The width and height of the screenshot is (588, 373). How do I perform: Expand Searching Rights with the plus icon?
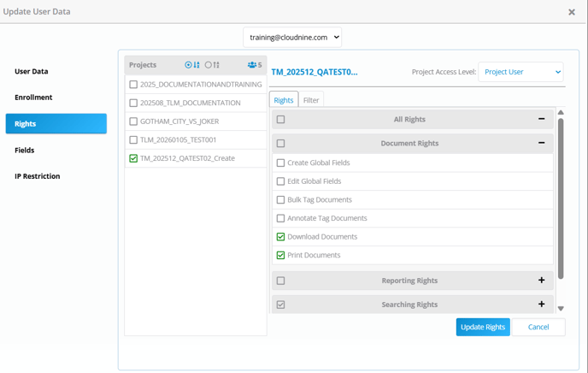coord(541,305)
